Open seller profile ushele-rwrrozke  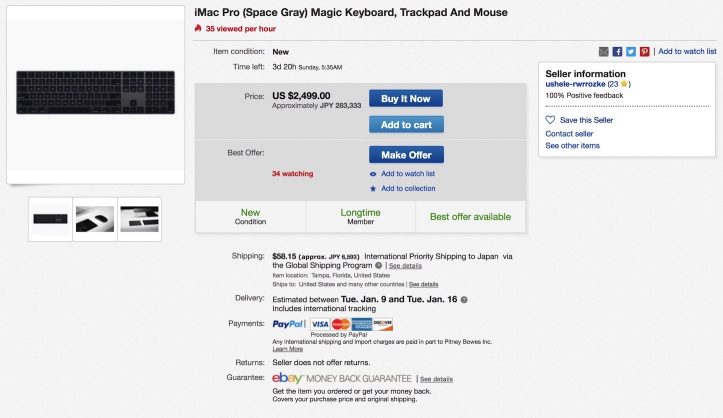pyautogui.click(x=577, y=84)
